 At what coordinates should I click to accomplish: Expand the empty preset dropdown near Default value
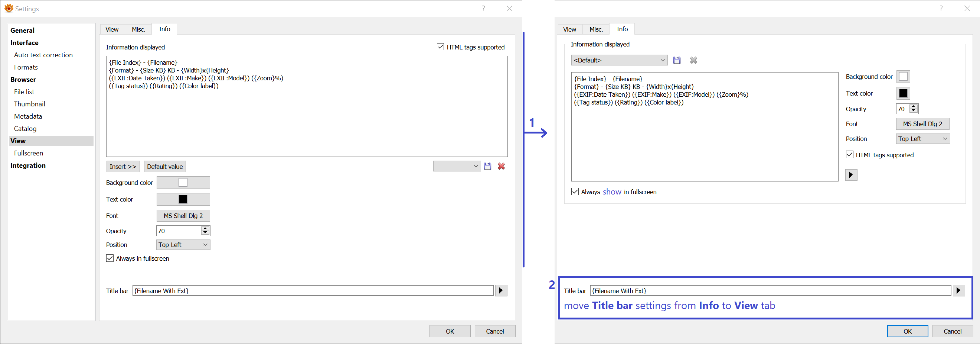point(457,166)
